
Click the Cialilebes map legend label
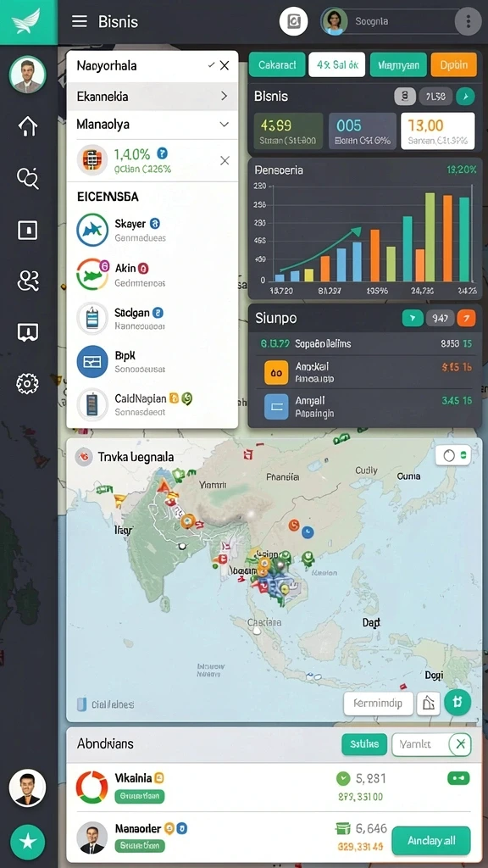pos(113,704)
